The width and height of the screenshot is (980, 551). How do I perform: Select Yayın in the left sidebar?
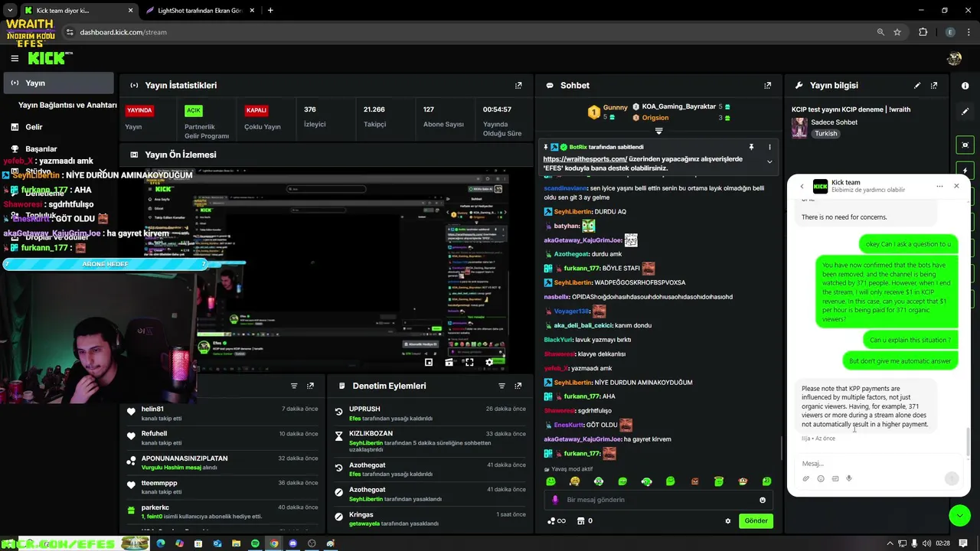(x=58, y=83)
